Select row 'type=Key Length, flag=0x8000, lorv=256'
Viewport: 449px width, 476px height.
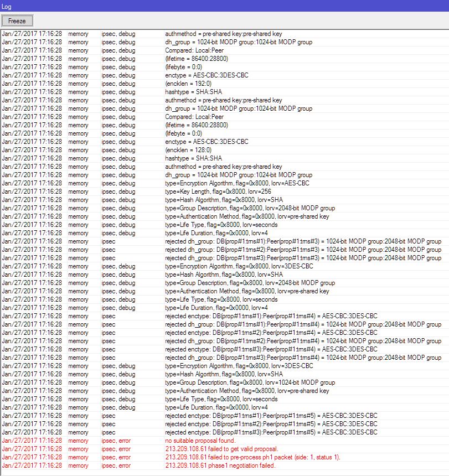click(x=225, y=192)
